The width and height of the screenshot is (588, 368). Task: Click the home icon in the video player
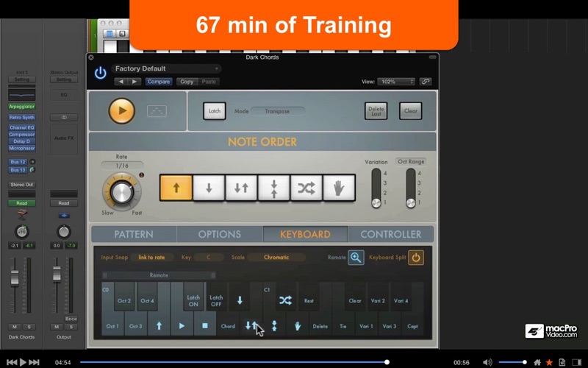point(537,362)
